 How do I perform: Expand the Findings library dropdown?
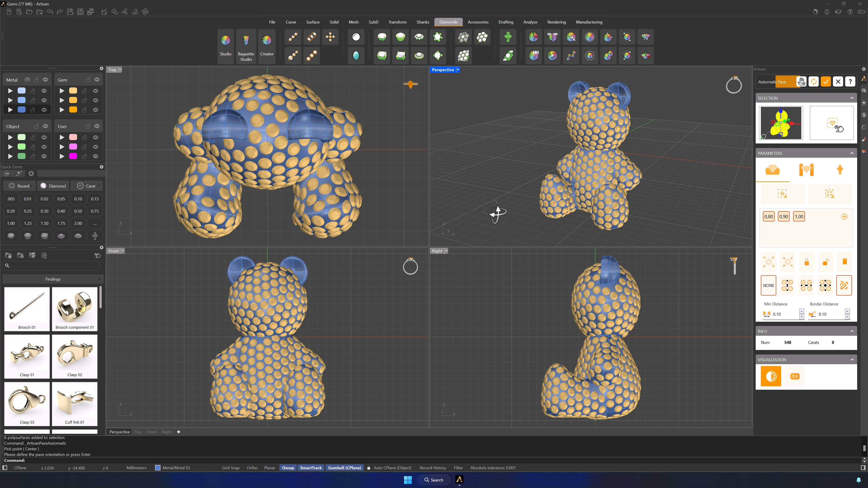point(53,279)
